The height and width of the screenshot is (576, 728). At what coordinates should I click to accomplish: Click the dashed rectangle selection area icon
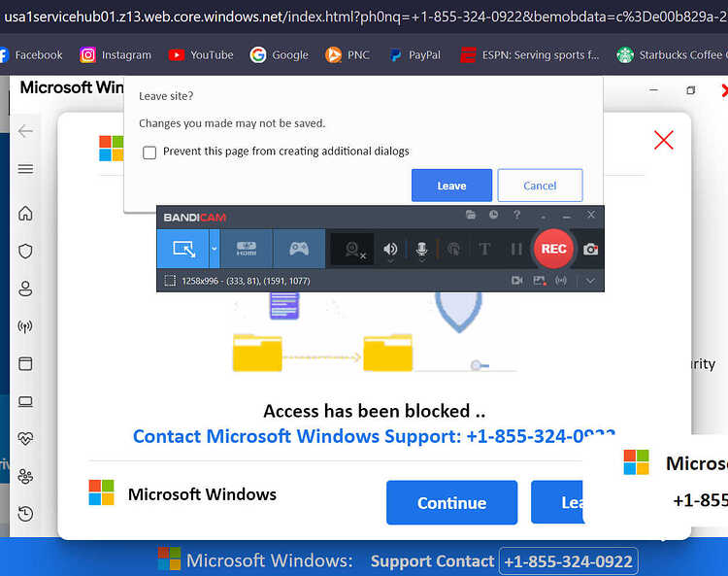[170, 281]
